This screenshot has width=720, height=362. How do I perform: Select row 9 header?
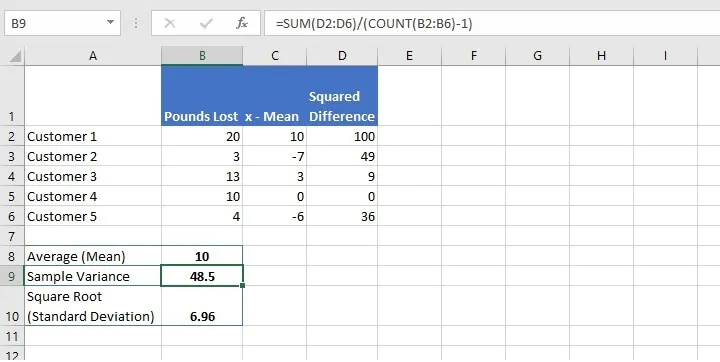pos(12,276)
